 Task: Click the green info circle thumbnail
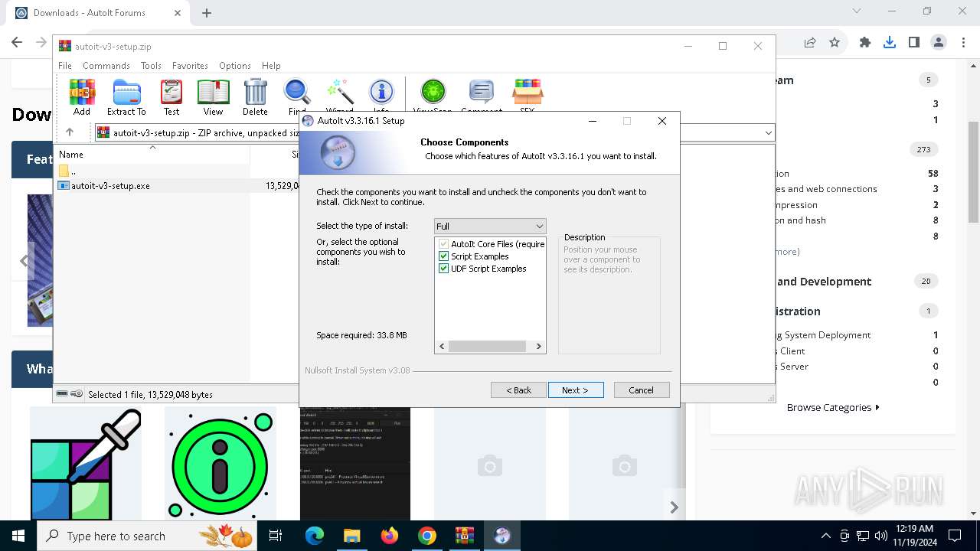tap(220, 463)
